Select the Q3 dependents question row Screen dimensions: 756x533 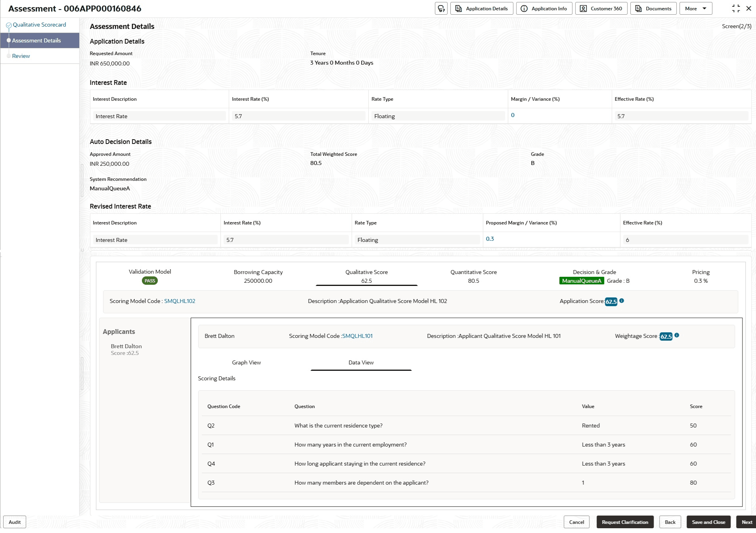point(466,483)
